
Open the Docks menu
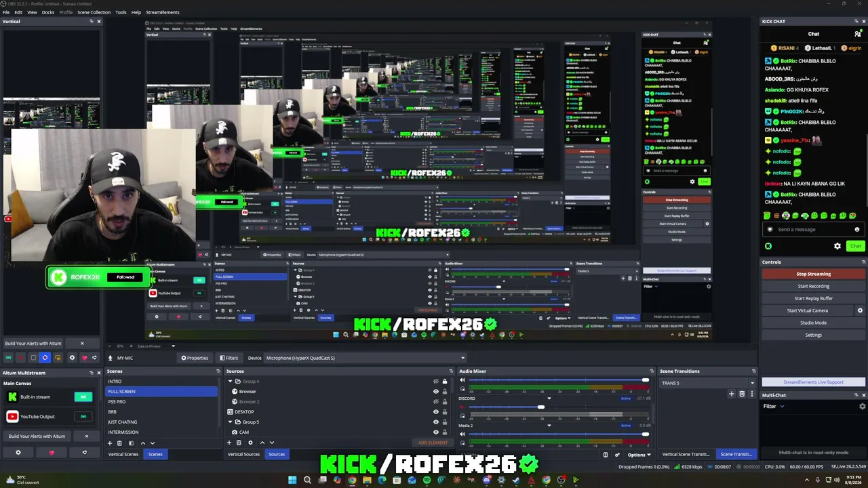[x=48, y=12]
